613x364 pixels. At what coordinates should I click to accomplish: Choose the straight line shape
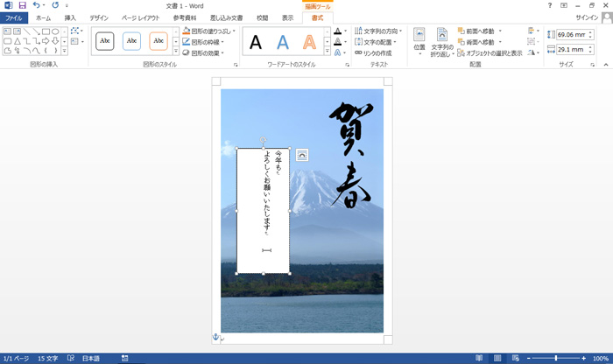point(27,31)
